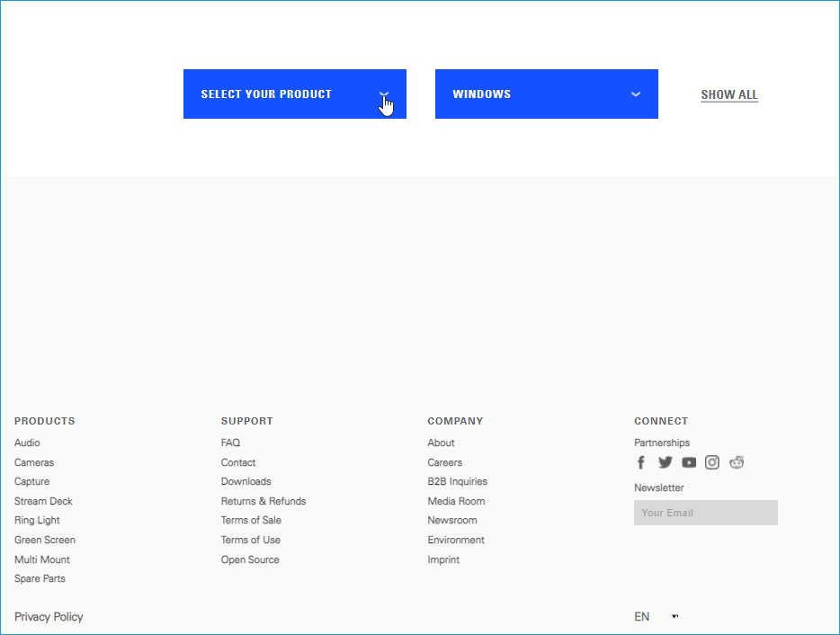
Task: Visit the Capture products link
Action: pos(32,482)
